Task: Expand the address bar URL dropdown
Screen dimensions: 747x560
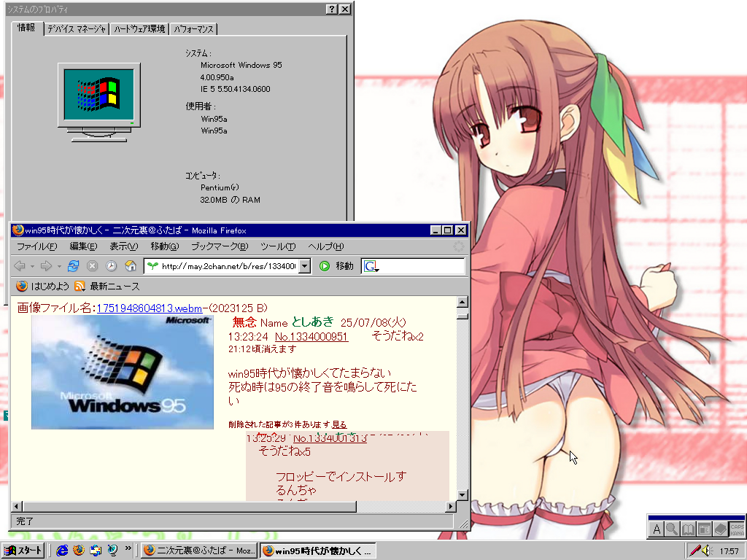Action: coord(305,266)
